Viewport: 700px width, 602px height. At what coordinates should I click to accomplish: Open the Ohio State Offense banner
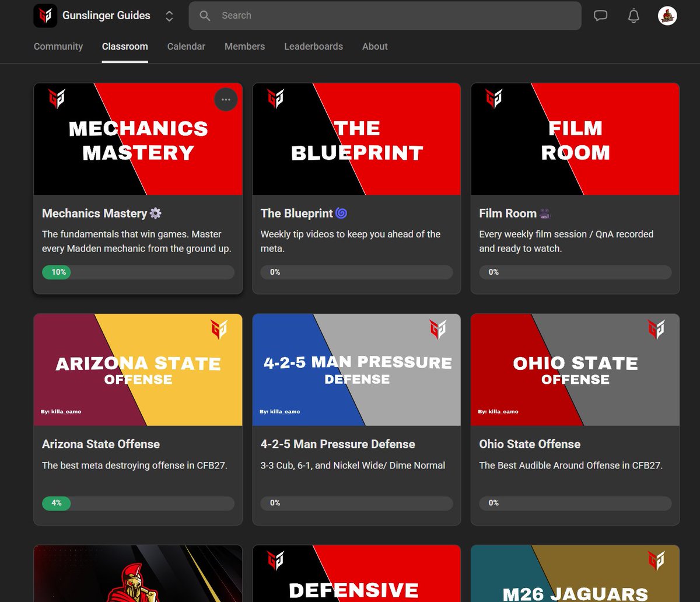[x=575, y=370]
